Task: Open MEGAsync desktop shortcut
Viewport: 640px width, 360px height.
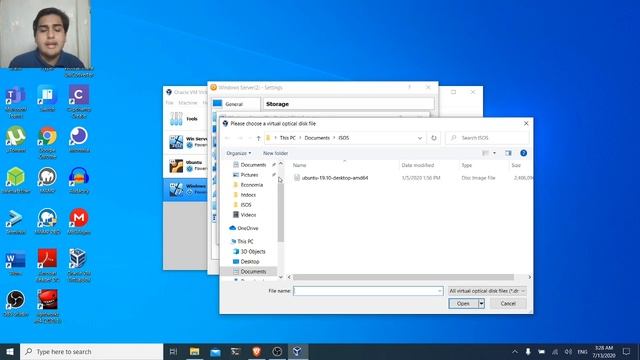Action: [x=79, y=222]
